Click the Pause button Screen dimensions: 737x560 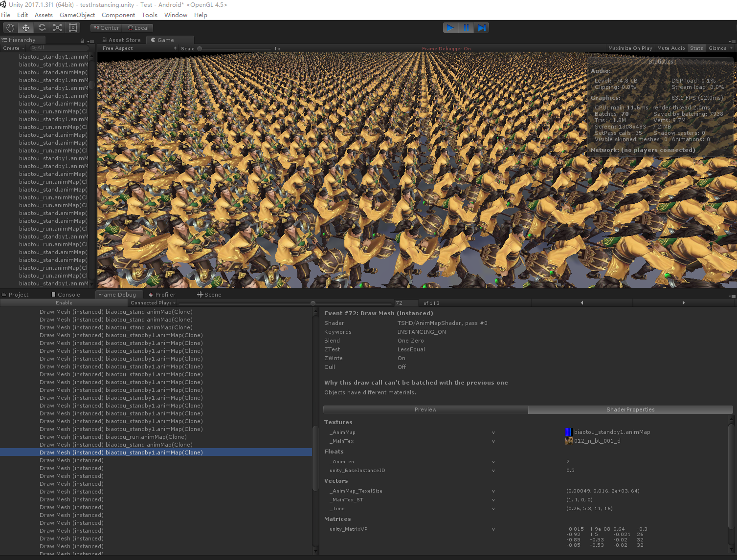point(466,28)
